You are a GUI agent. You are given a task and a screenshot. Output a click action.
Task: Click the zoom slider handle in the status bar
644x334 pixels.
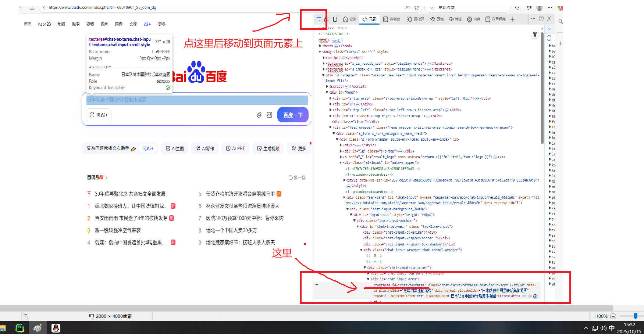[635, 316]
